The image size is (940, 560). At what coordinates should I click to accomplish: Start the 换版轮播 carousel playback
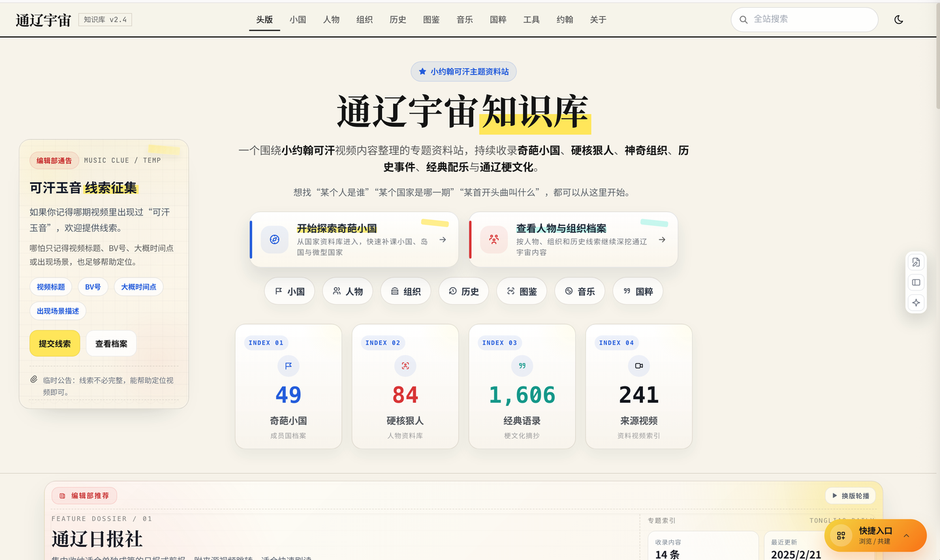click(x=849, y=495)
